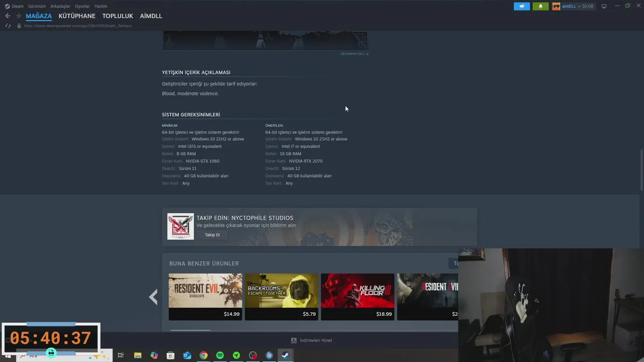Open File Explorer from the taskbar
The height and width of the screenshot is (362, 644).
[x=137, y=355]
